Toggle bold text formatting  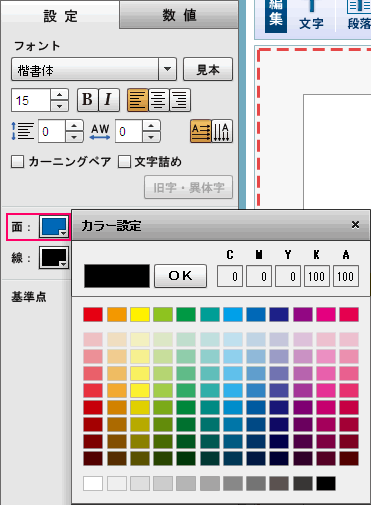point(88,100)
